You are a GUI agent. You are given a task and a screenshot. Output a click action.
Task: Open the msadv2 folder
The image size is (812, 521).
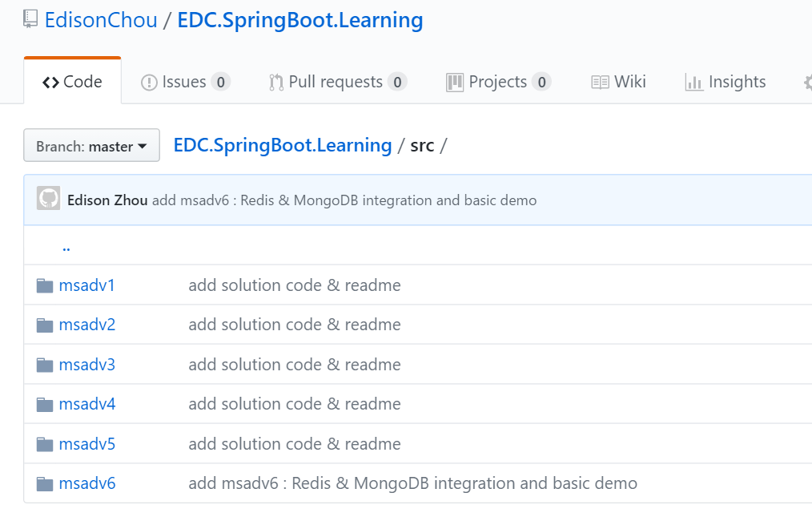tap(87, 325)
